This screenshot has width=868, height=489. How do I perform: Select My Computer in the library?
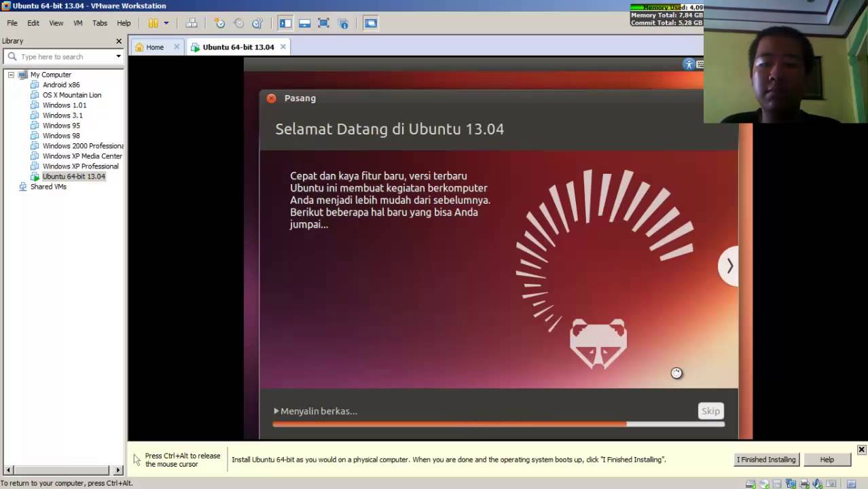[50, 75]
